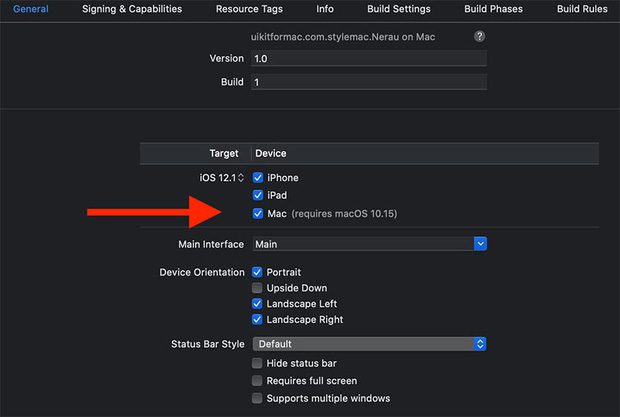Uncheck the iPhone device checkbox
620x417 pixels.
[258, 178]
